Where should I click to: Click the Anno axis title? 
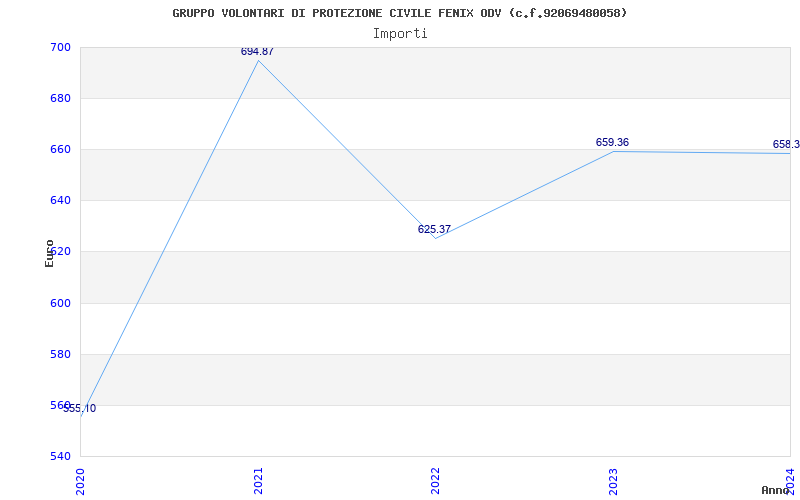[775, 490]
